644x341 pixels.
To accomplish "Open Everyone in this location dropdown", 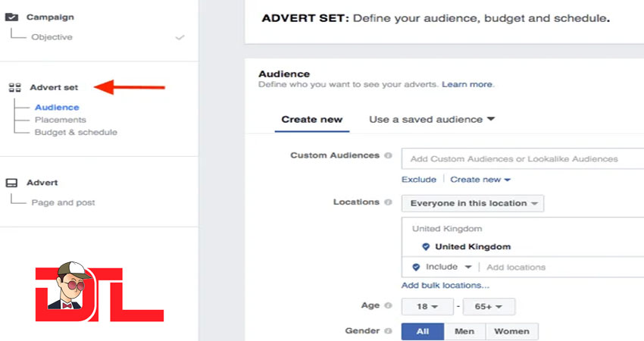I will pyautogui.click(x=473, y=203).
